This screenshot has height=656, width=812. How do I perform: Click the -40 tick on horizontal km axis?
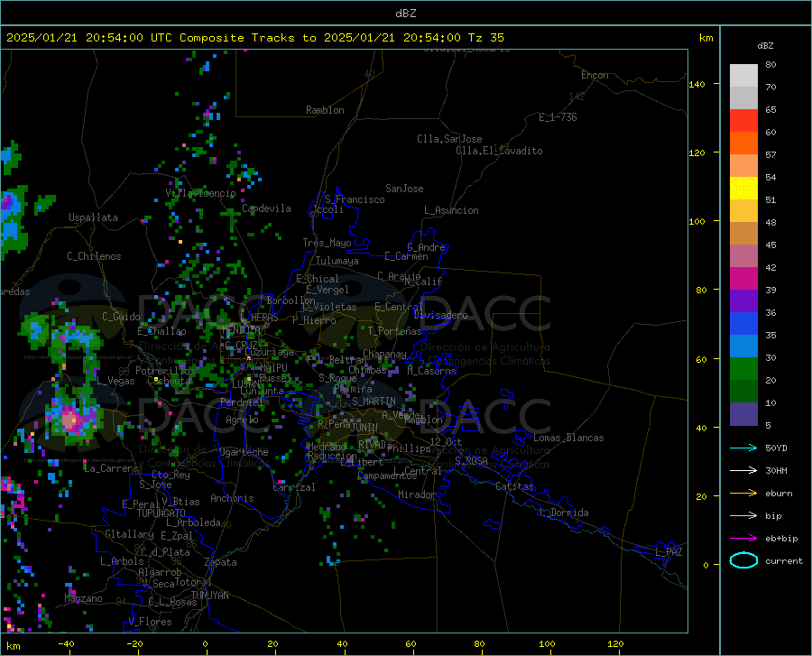click(x=66, y=644)
